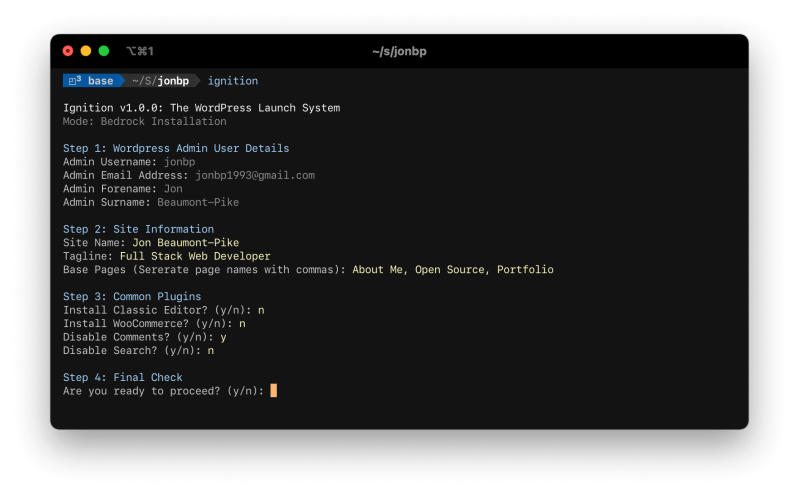
Task: Click the Ignition v1.0.0 title line
Action: (x=202, y=108)
